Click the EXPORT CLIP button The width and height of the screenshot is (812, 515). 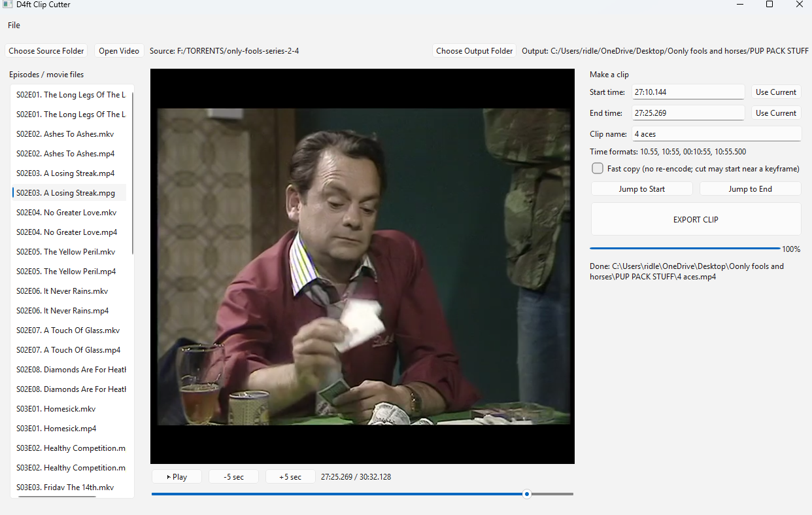696,219
